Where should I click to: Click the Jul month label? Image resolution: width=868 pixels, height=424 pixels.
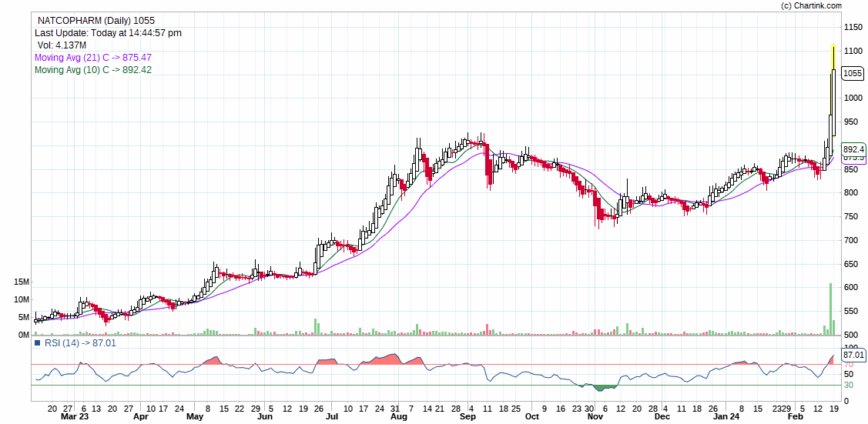332,416
